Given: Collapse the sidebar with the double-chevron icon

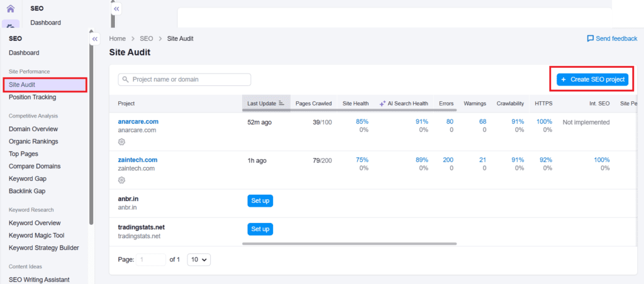Looking at the screenshot, I should click(95, 39).
